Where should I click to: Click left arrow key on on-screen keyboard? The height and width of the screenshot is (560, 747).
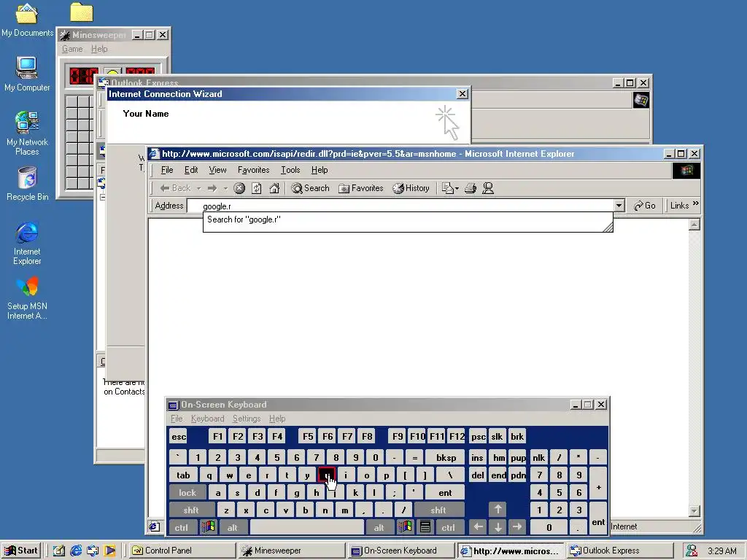coord(478,527)
